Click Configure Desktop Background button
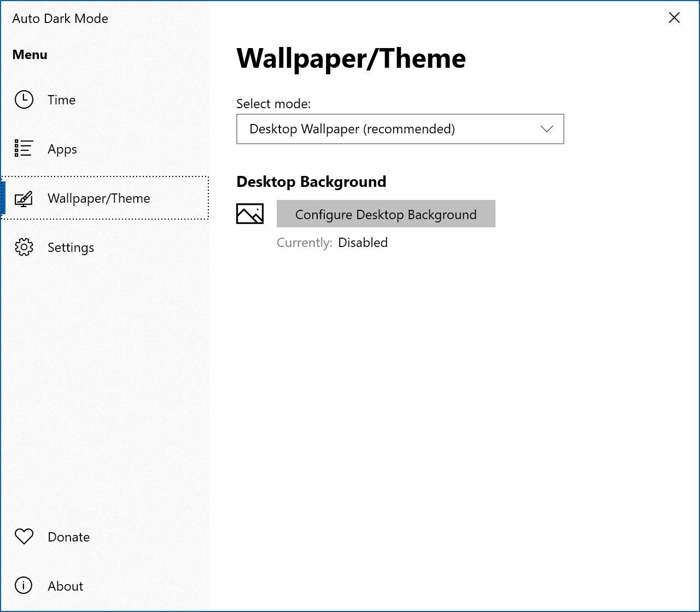The height and width of the screenshot is (612, 700). tap(386, 214)
